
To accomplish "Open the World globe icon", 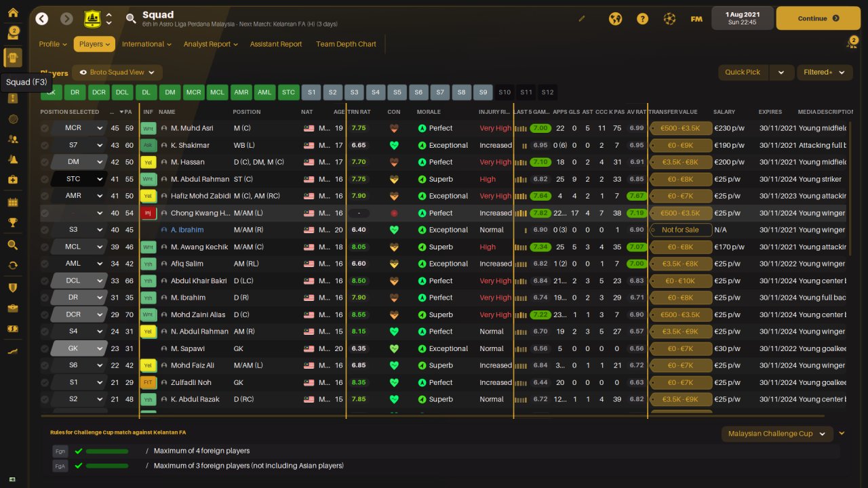I will pos(615,19).
